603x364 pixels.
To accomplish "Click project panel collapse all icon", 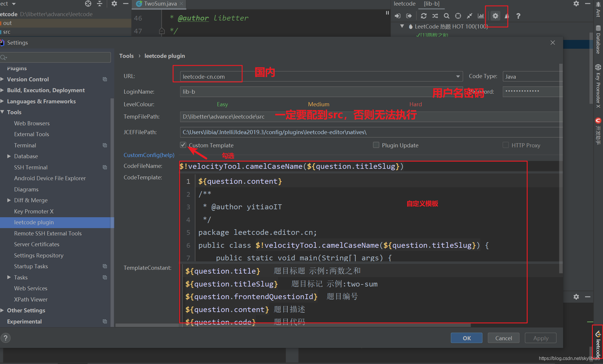I will click(x=100, y=4).
